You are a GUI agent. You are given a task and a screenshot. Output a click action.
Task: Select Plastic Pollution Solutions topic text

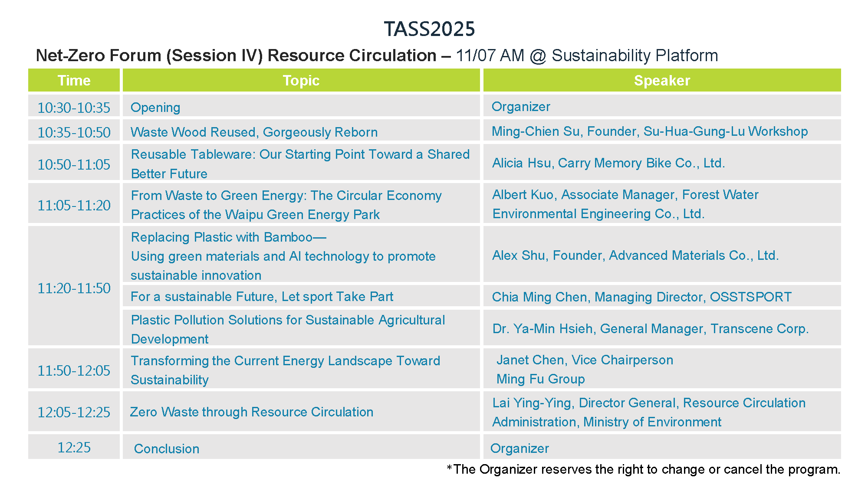tap(288, 329)
